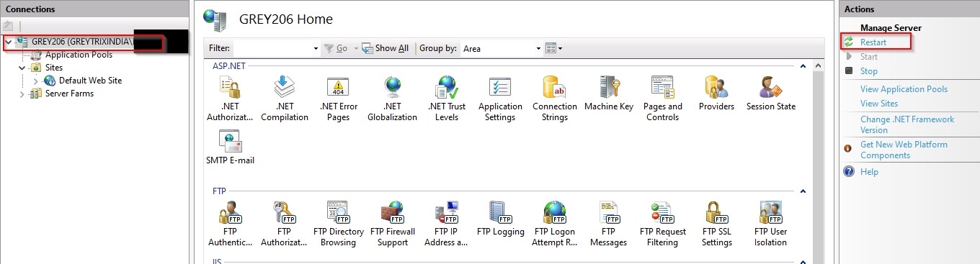Viewport: 980px width, 264px height.
Task: Select Default Web Site node
Action: (x=90, y=81)
